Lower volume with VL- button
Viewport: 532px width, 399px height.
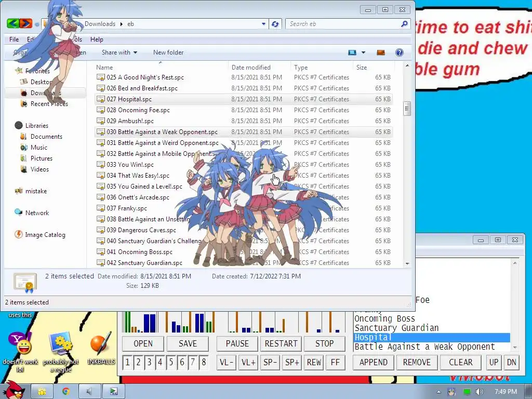pos(227,362)
